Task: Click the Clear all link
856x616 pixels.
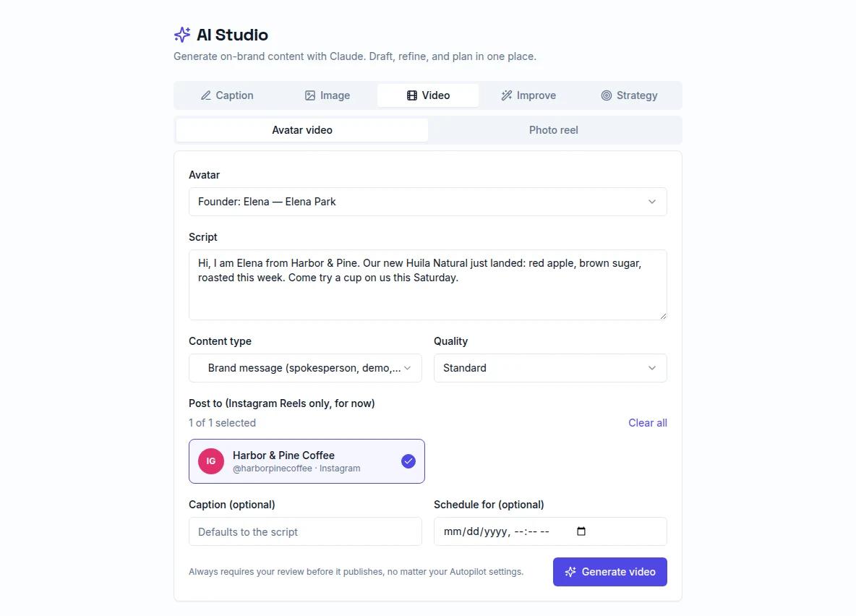Action: coord(648,423)
